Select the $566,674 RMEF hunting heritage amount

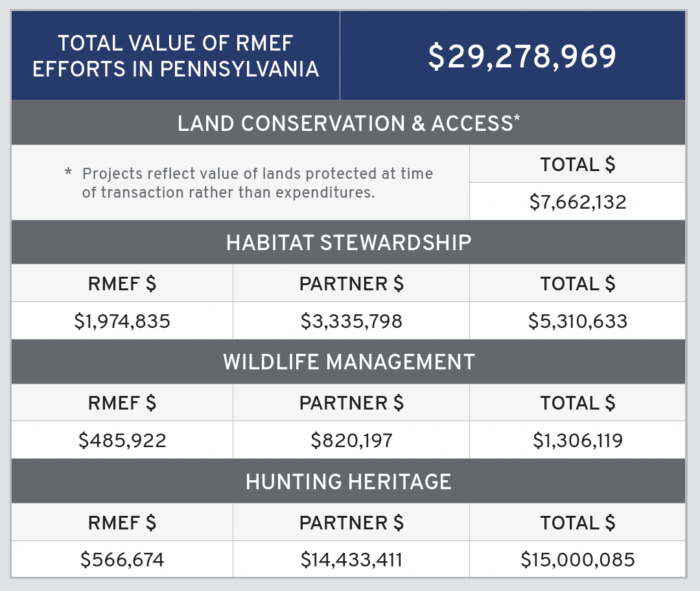coord(122,560)
